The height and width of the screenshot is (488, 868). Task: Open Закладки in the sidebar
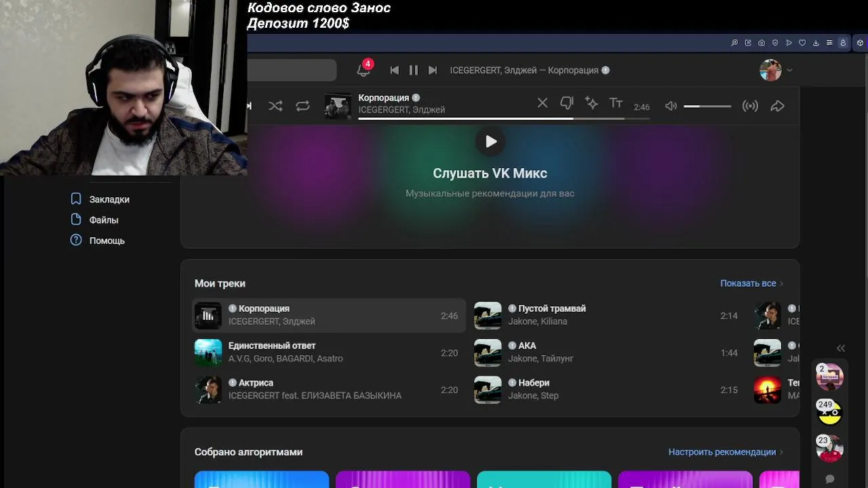[109, 199]
